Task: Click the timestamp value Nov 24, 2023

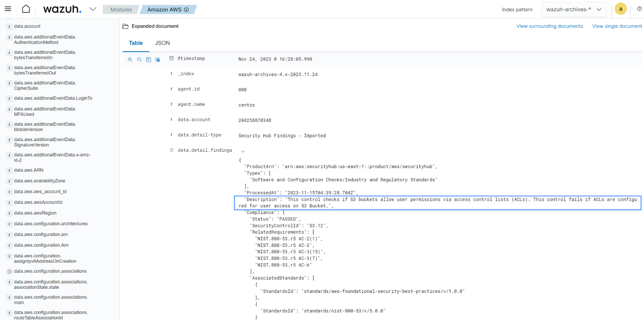Action: 275,59
